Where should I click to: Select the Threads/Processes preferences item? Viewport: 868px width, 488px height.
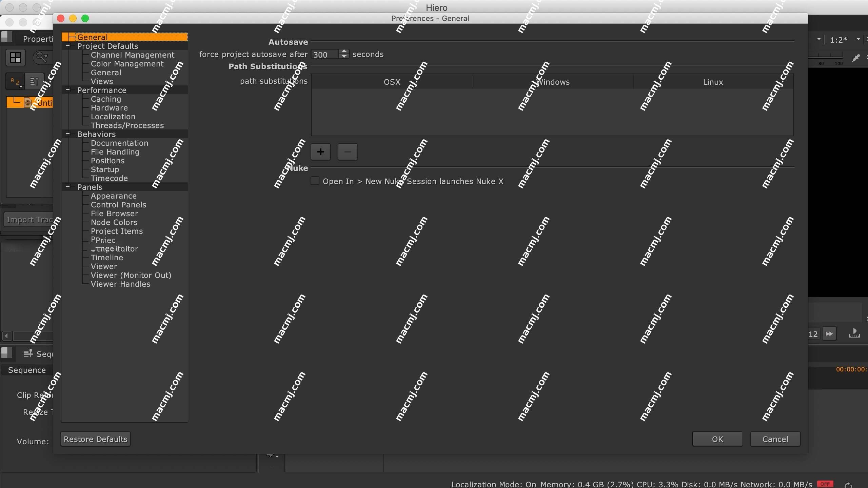(127, 125)
